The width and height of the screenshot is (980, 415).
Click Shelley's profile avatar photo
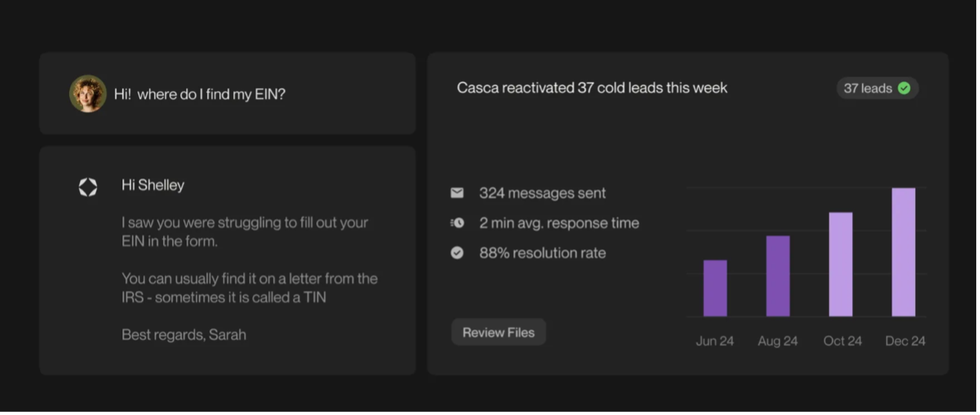click(x=88, y=94)
